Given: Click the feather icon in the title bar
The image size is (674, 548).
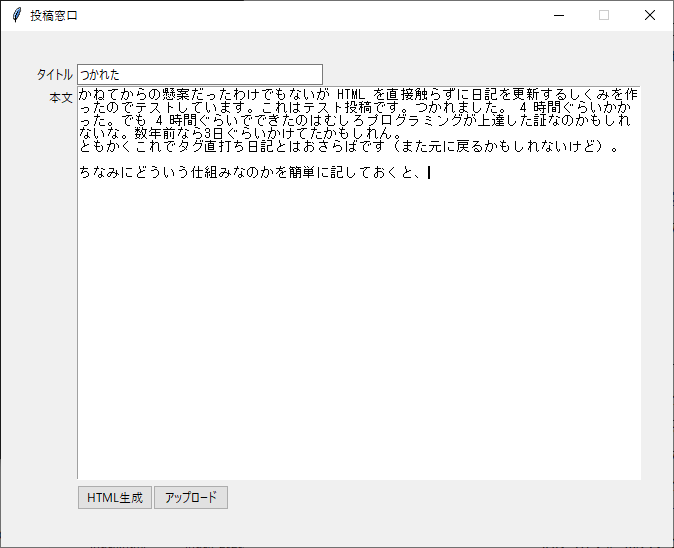Looking at the screenshot, I should click(15, 15).
